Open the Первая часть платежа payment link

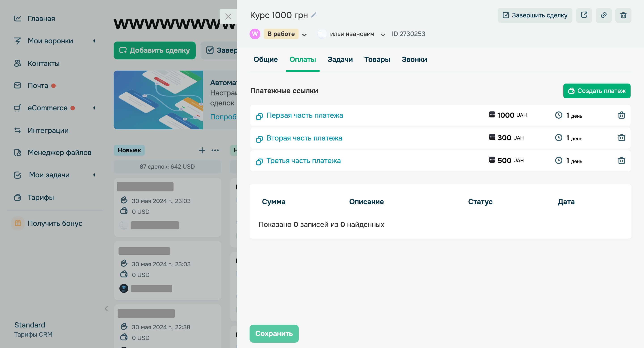pyautogui.click(x=305, y=115)
